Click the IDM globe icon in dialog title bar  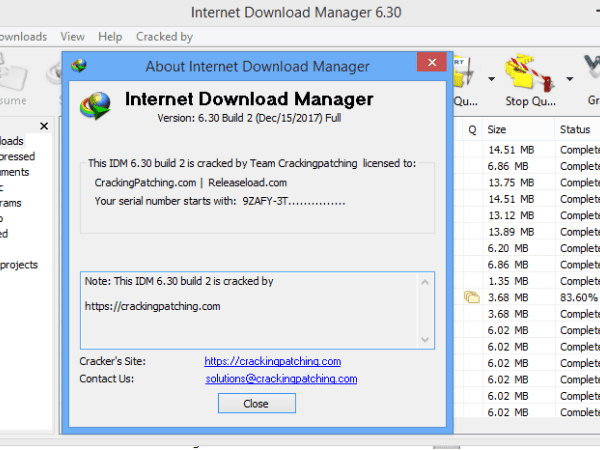pyautogui.click(x=79, y=66)
